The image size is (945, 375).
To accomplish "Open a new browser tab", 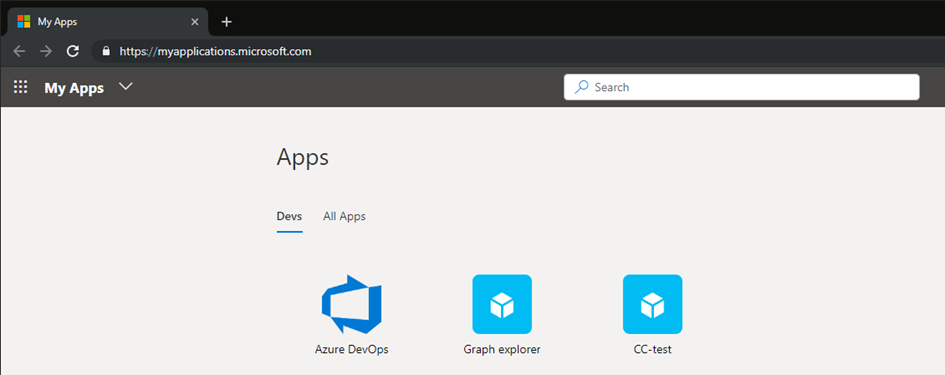I will (x=226, y=22).
